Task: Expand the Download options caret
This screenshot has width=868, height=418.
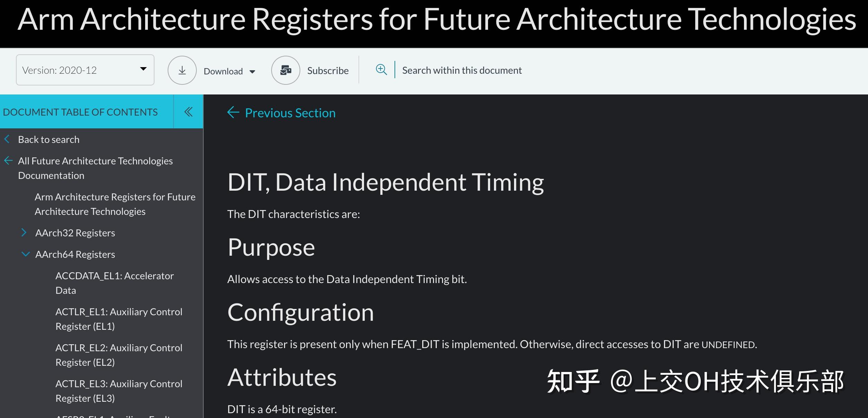Action: pyautogui.click(x=253, y=72)
